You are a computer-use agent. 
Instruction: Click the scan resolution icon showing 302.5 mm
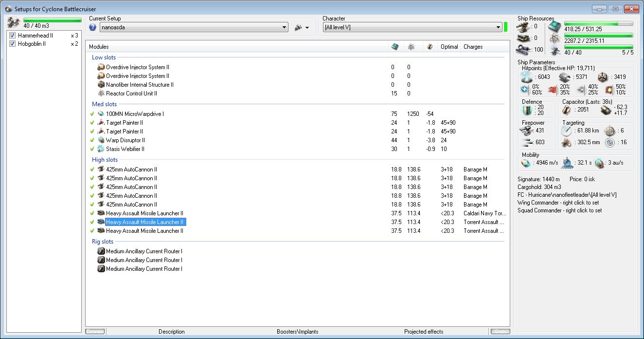coord(567,143)
